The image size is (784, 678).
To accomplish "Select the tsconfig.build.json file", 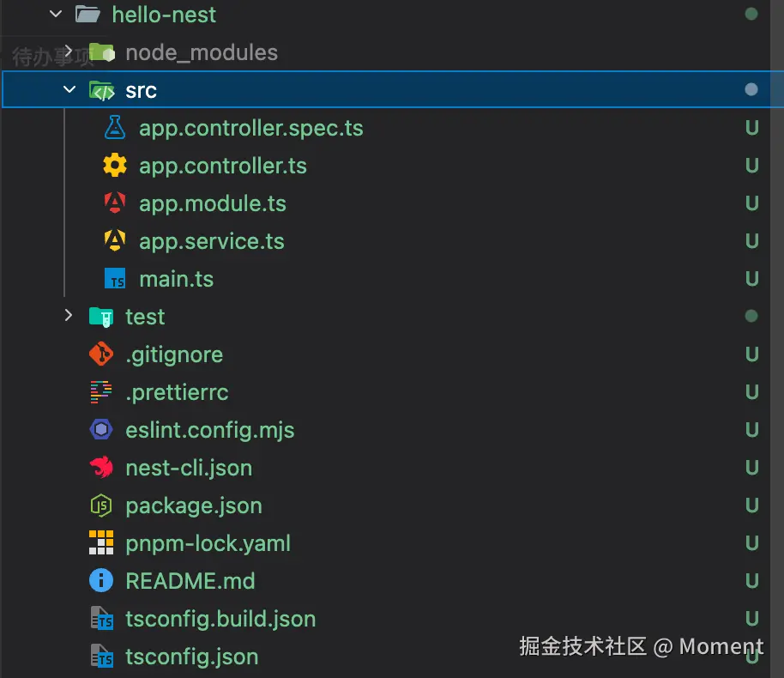I will (220, 619).
